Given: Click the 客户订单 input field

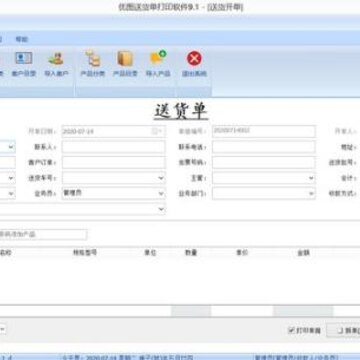Looking at the screenshot, I should coord(113,162).
